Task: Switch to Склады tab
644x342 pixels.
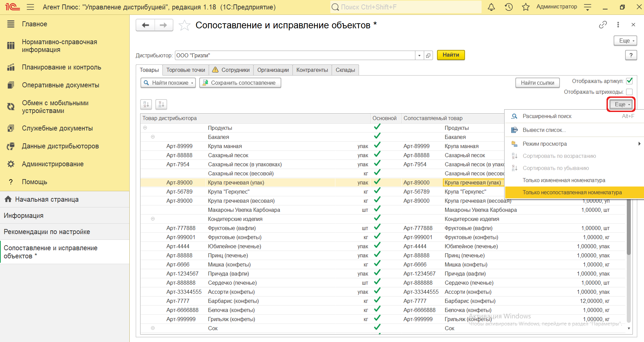Action: pos(345,70)
